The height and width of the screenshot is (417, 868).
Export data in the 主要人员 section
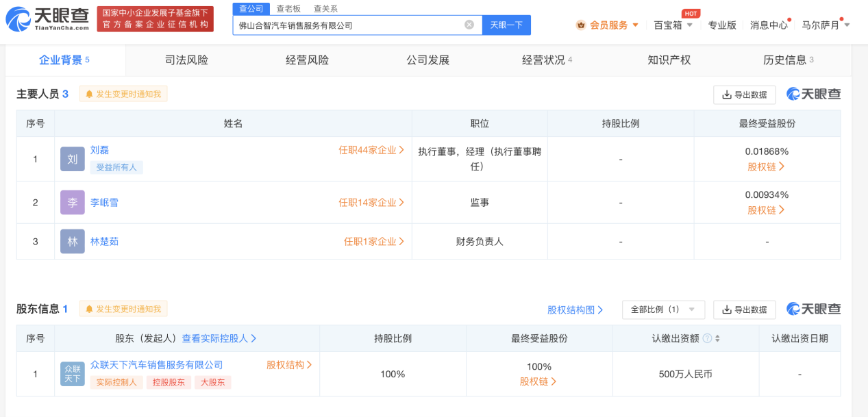[745, 94]
